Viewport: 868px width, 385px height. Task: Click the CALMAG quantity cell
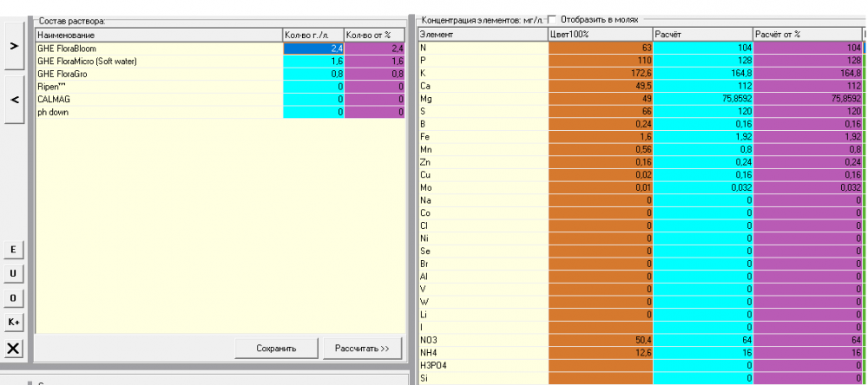coord(313,100)
